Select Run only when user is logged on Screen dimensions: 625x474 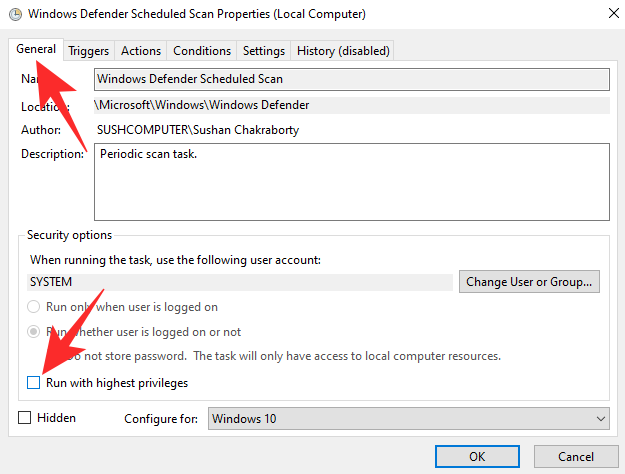pyautogui.click(x=34, y=307)
